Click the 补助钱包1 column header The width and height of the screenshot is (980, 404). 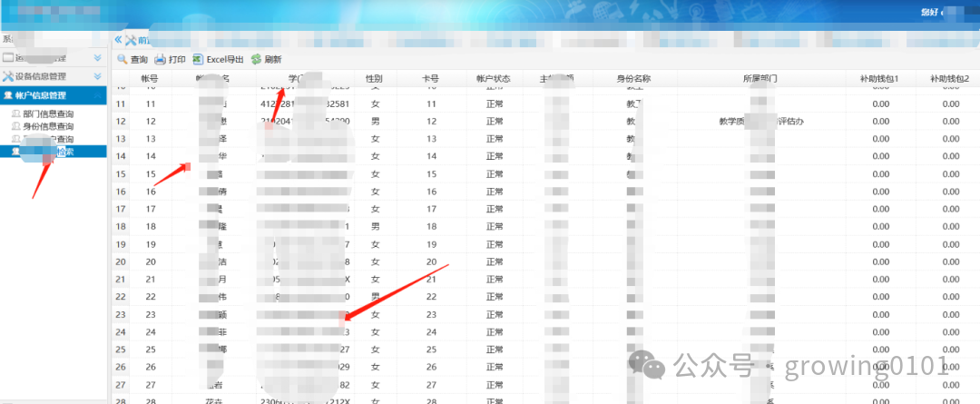(x=880, y=79)
